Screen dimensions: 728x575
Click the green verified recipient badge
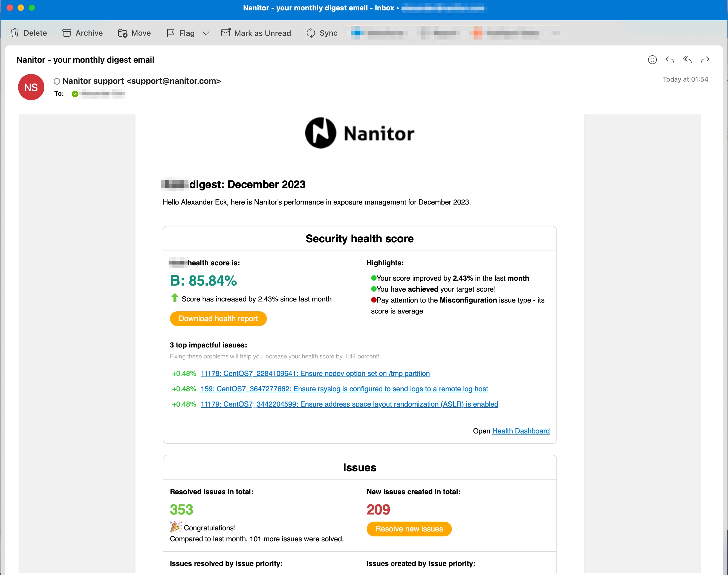tap(75, 94)
